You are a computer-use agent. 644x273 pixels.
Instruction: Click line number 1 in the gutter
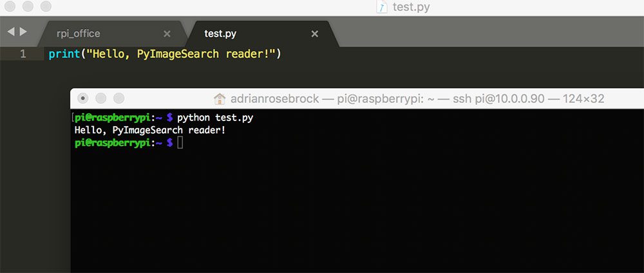coord(23,54)
